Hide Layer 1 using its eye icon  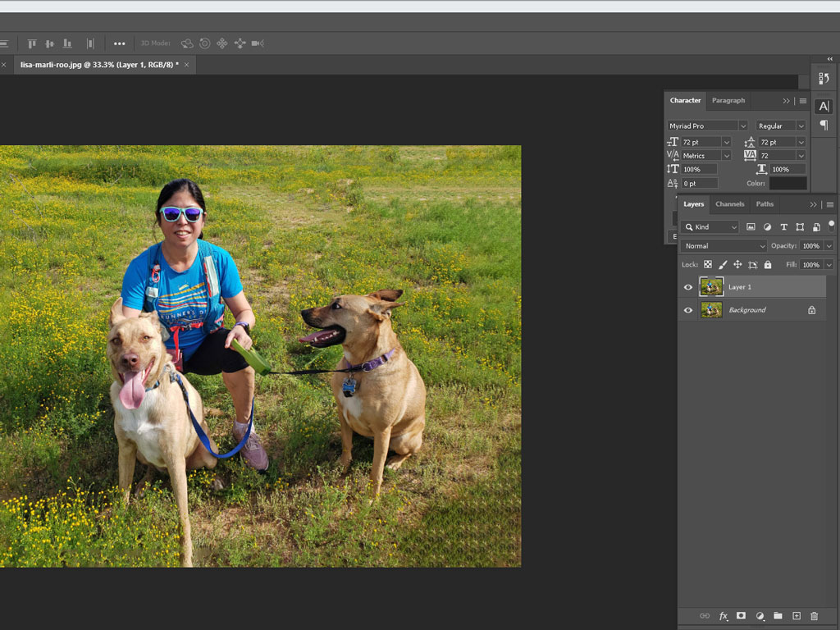(688, 287)
